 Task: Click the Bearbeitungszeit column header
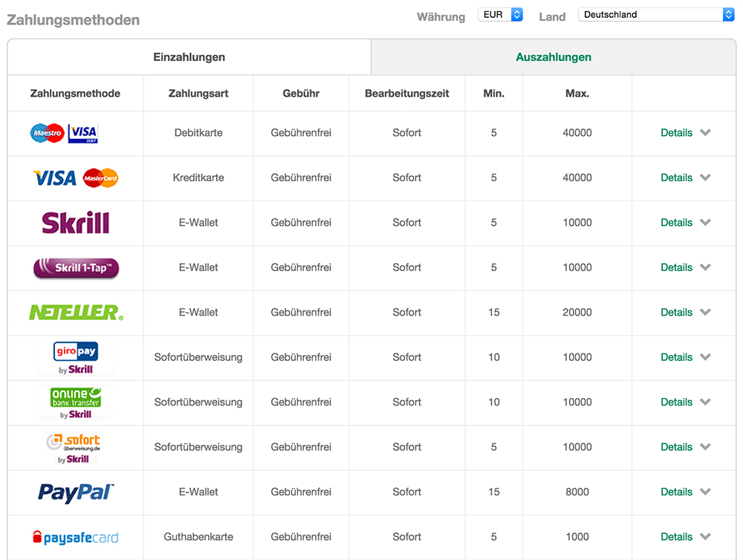click(406, 94)
